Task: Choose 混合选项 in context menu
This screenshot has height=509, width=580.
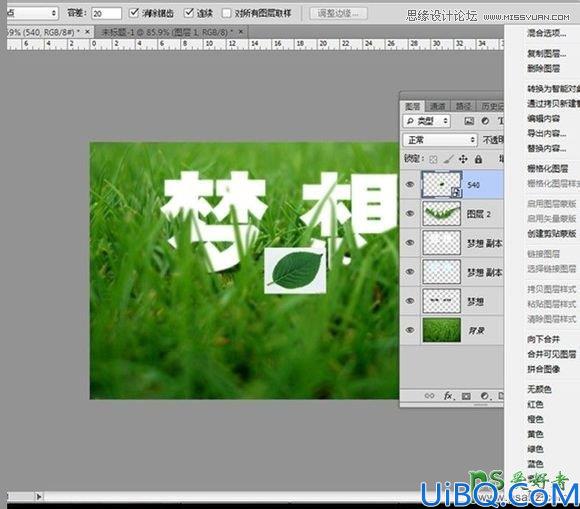Action: click(x=546, y=33)
